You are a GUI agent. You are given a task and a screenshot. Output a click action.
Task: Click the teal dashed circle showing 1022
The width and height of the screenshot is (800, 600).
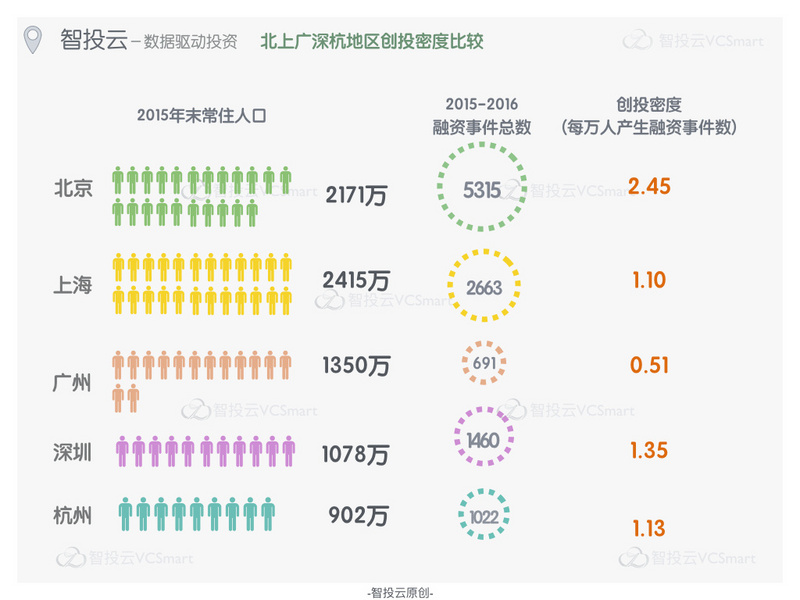click(484, 517)
